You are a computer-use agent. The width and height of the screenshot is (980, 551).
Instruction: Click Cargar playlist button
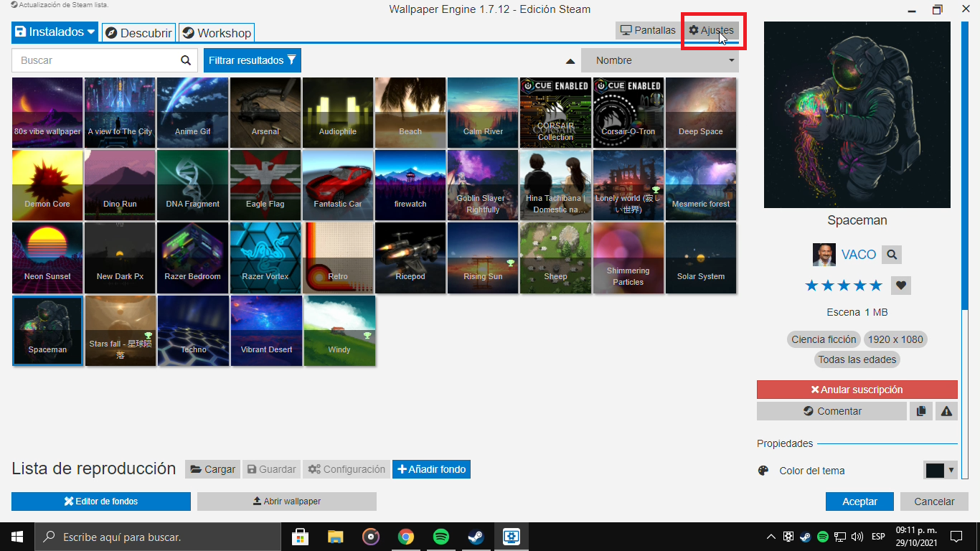(x=212, y=469)
